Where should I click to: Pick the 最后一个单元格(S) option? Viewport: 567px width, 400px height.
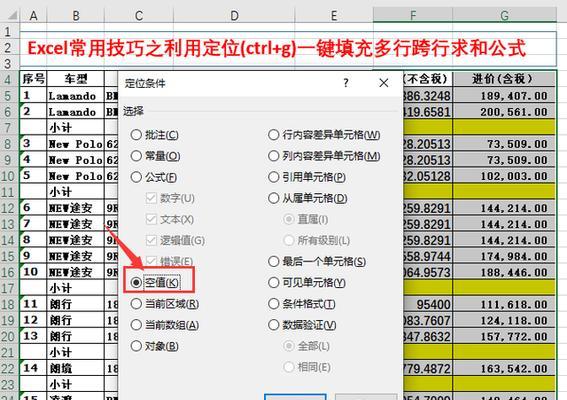point(317,261)
